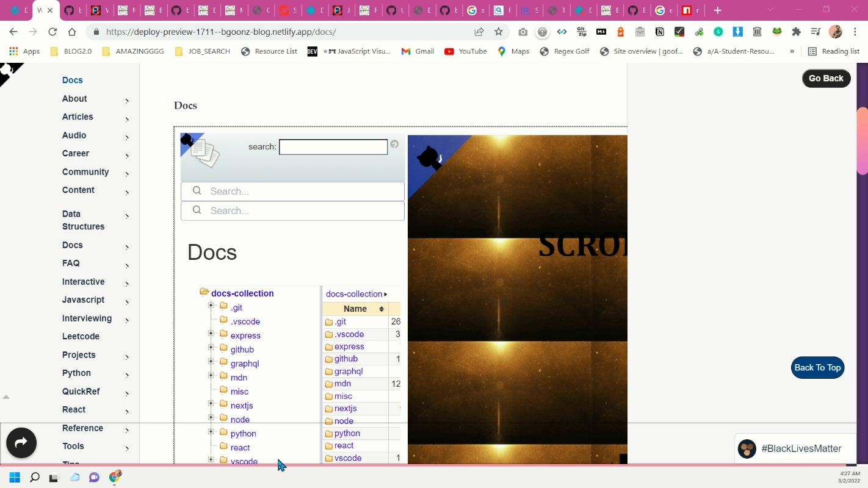Viewport: 868px width, 488px height.
Task: Open the nextjs folder in file table
Action: pos(345,408)
